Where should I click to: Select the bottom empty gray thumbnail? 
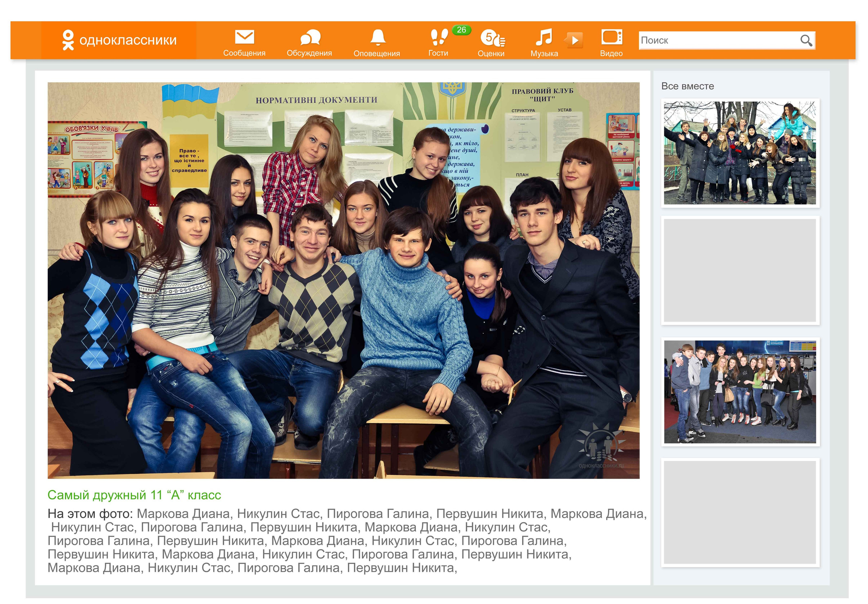(x=739, y=512)
